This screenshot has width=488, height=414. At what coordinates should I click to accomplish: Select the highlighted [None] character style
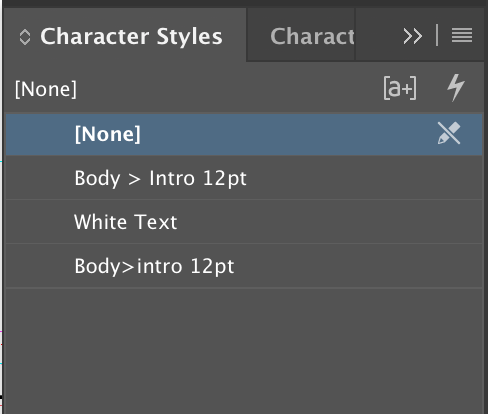click(244, 135)
